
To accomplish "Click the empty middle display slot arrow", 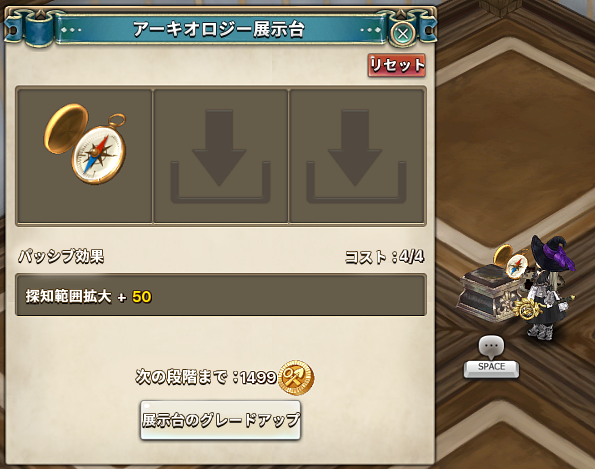I will pyautogui.click(x=220, y=156).
